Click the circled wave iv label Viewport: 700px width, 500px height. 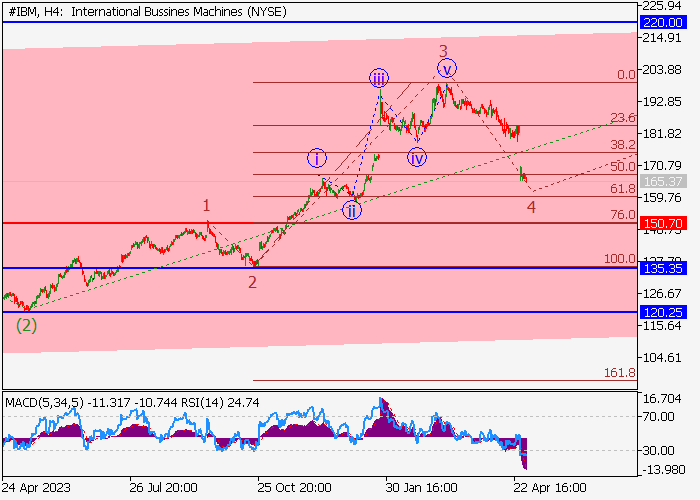point(417,158)
